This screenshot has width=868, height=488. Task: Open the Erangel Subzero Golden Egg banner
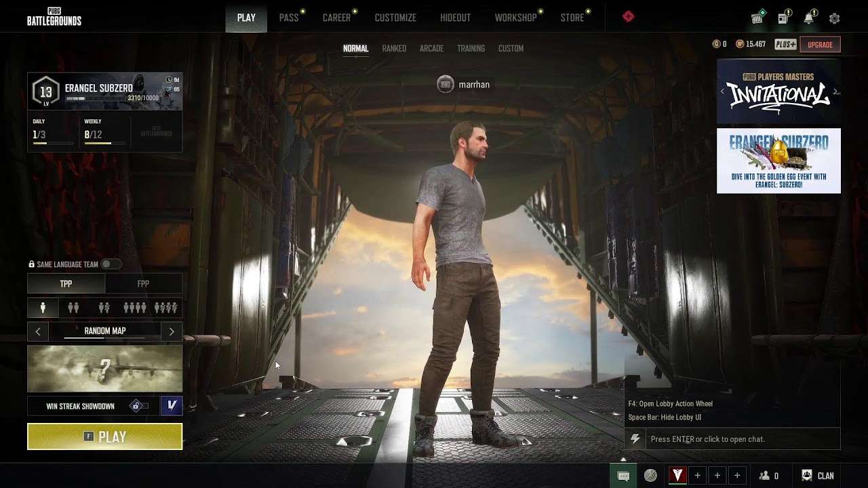(x=778, y=161)
